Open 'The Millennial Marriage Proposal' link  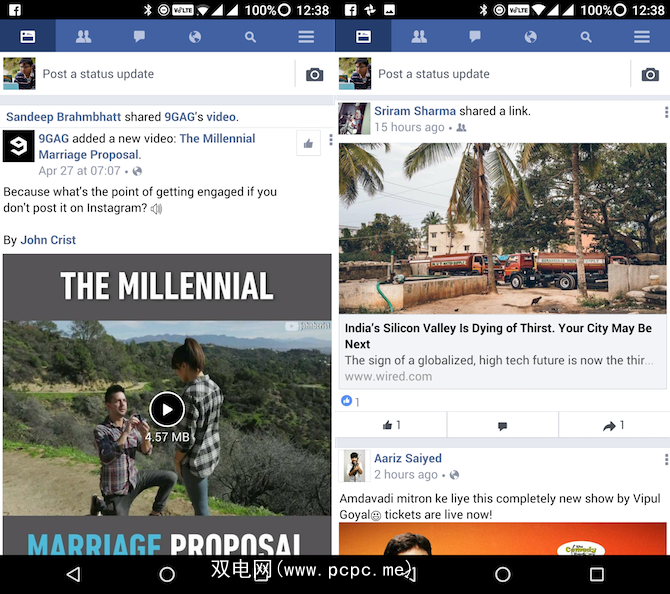coord(147,146)
